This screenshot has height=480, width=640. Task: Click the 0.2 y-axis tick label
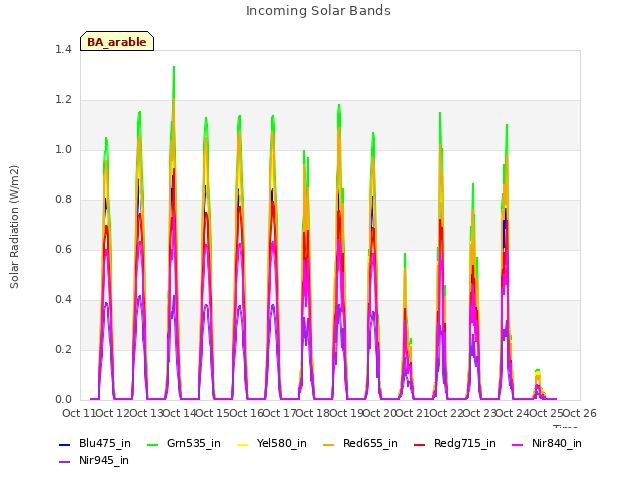[x=63, y=349]
